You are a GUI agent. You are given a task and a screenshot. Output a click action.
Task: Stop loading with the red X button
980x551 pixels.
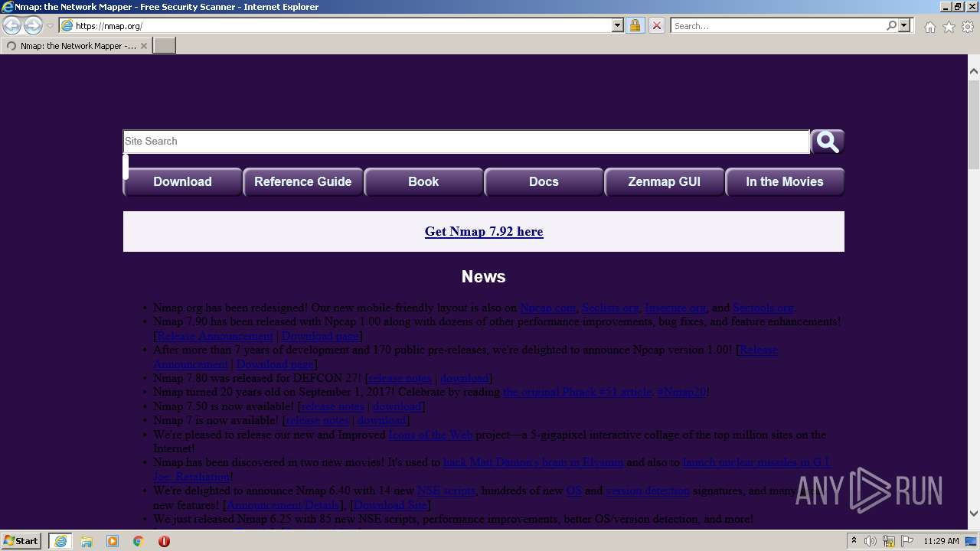[656, 25]
